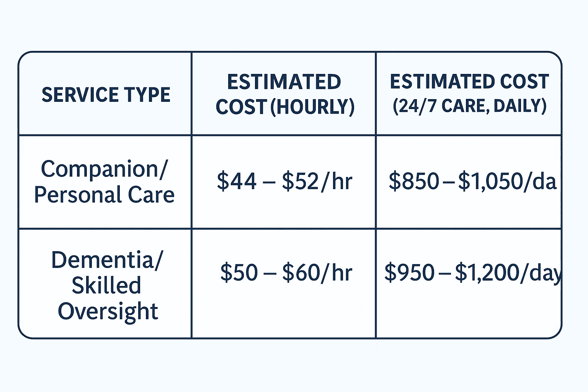Select the COST (HOURLY) text line

coord(285,106)
